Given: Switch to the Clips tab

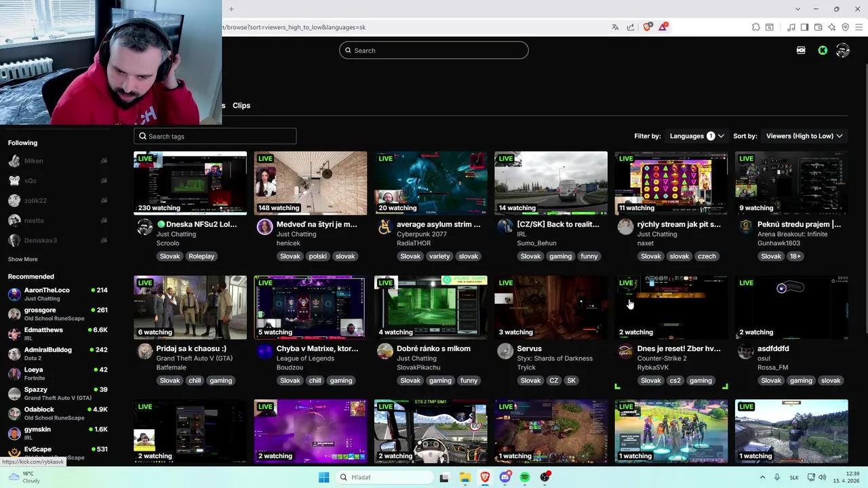Looking at the screenshot, I should tap(241, 106).
